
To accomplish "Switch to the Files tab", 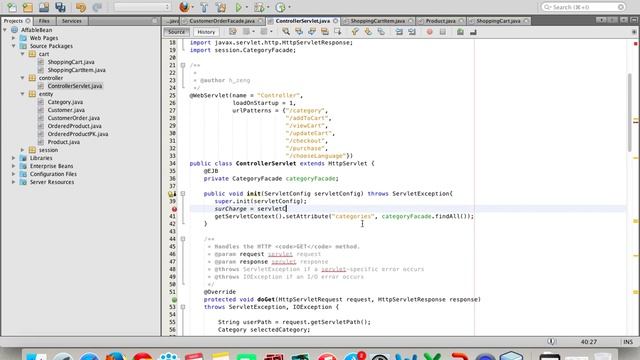I will coord(44,21).
